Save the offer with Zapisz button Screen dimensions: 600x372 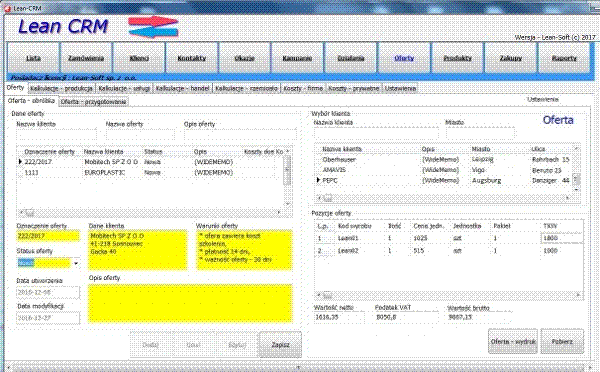[280, 345]
